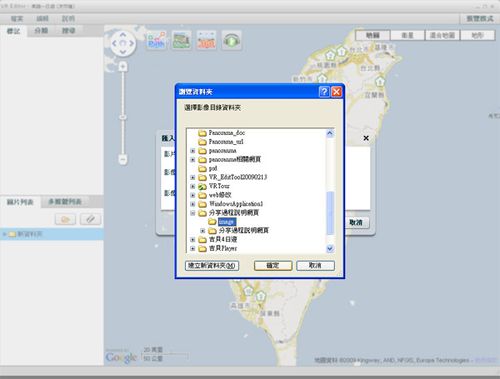Select the Panorama_doc folder
Viewport: 500px width, 379px height.
click(227, 133)
